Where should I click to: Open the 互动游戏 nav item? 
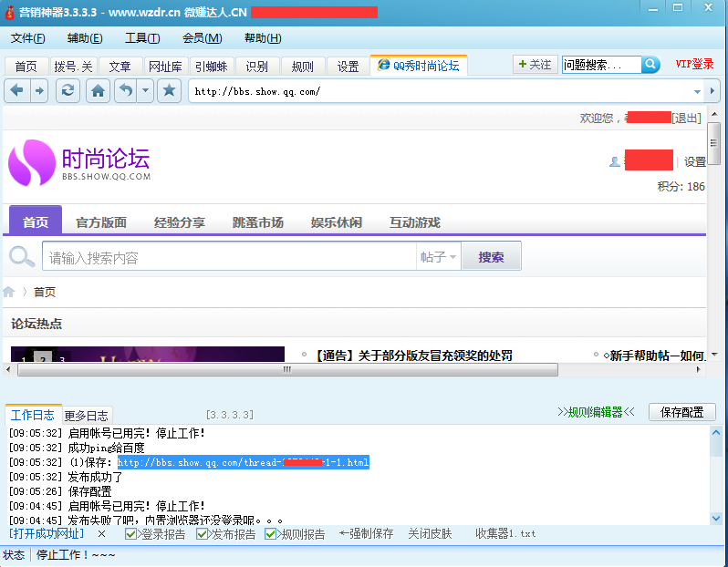415,222
